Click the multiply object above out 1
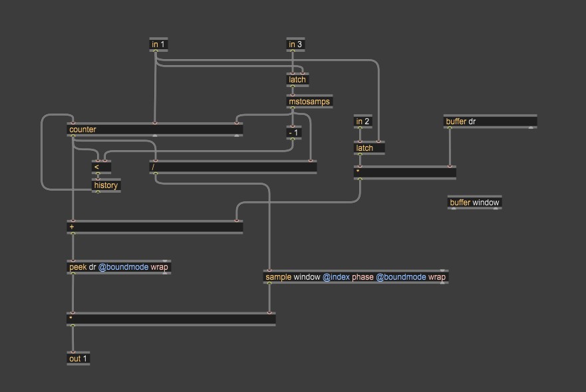 point(171,319)
